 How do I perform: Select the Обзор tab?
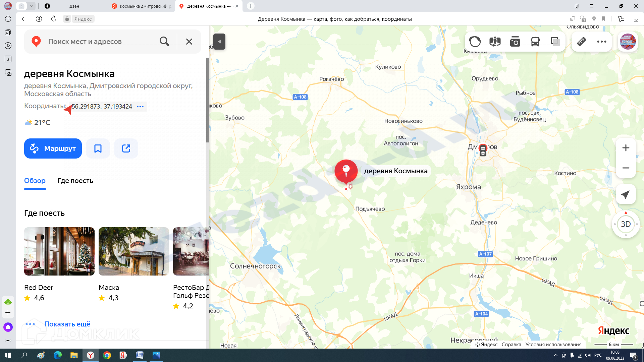click(35, 181)
